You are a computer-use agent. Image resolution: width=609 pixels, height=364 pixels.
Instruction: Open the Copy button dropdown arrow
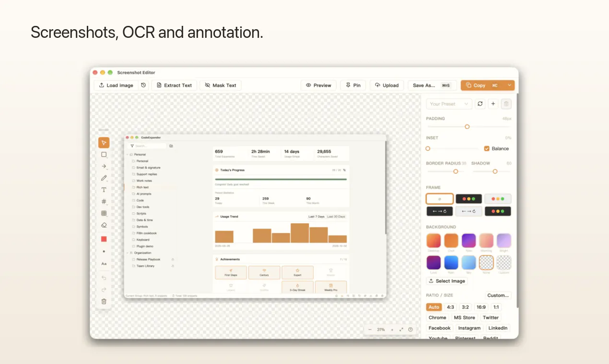[509, 85]
